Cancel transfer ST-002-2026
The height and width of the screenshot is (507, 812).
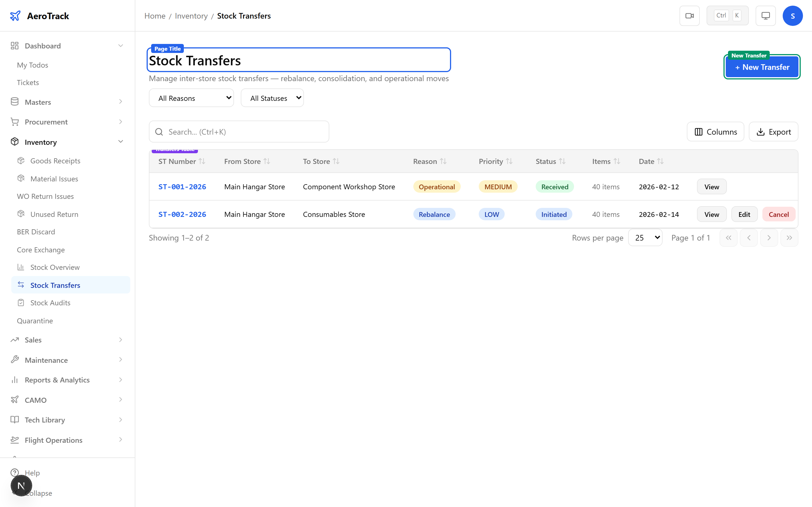pyautogui.click(x=778, y=214)
